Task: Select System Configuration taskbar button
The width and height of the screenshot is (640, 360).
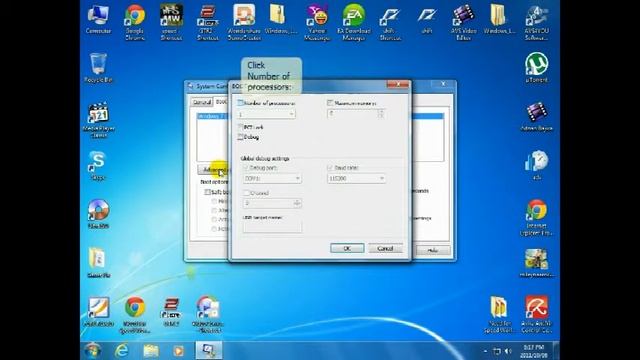Action: click(208, 351)
